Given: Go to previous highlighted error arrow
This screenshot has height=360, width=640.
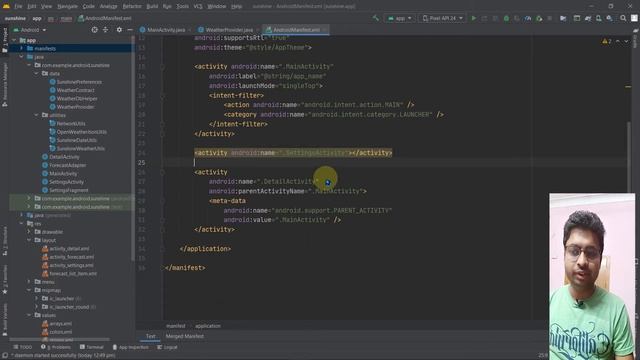Looking at the screenshot, I should [x=618, y=41].
